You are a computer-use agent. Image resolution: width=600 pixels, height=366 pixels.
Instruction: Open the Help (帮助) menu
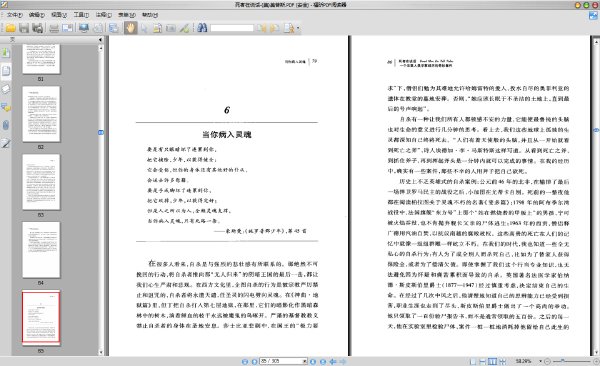[150, 15]
